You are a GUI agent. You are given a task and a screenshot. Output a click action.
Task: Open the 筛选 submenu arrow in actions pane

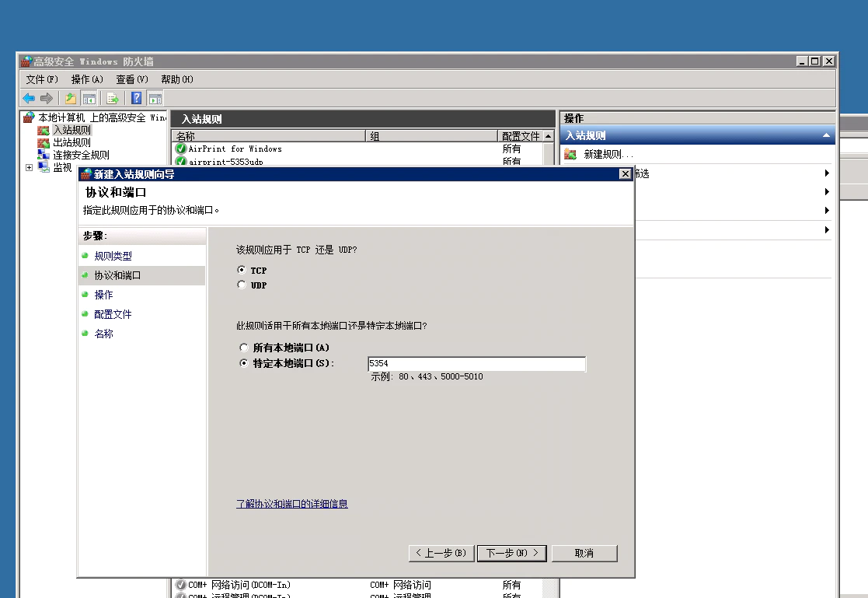(827, 173)
